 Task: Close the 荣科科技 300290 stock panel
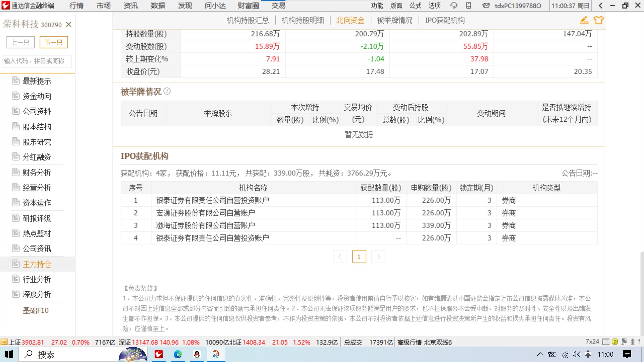click(68, 24)
